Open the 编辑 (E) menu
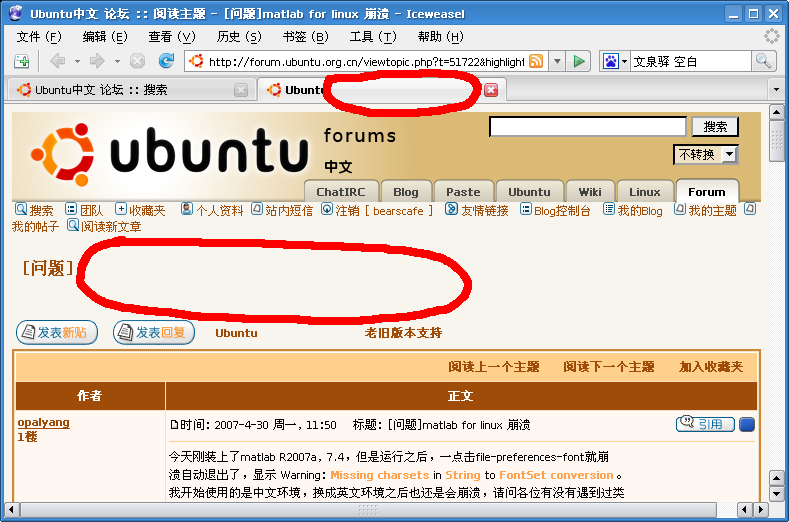Viewport: 789px width, 522px height. 105,37
